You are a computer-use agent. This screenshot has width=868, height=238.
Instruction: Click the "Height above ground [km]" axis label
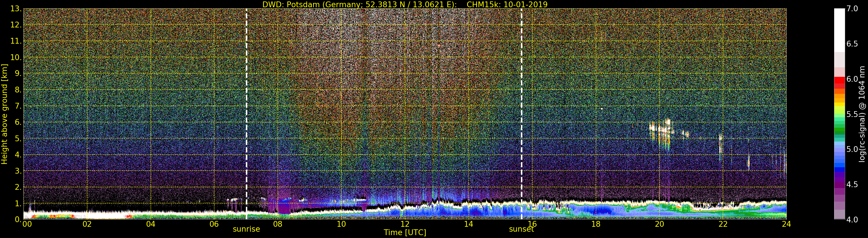[4, 114]
